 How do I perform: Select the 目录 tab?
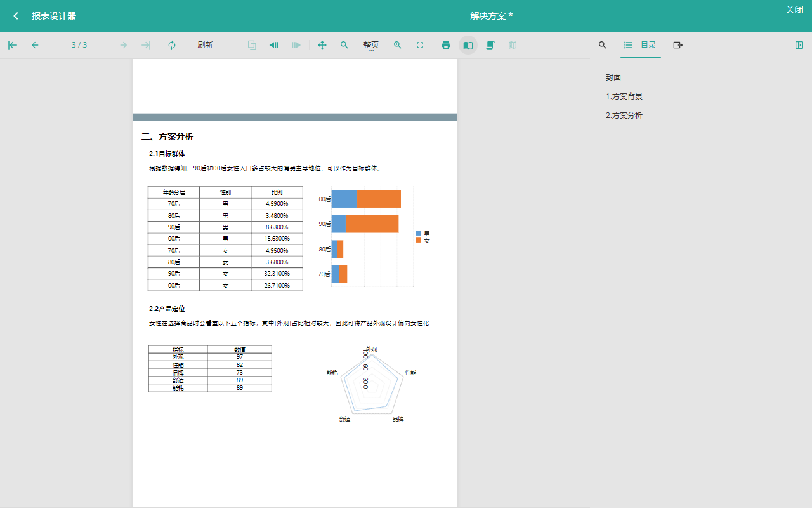point(641,45)
